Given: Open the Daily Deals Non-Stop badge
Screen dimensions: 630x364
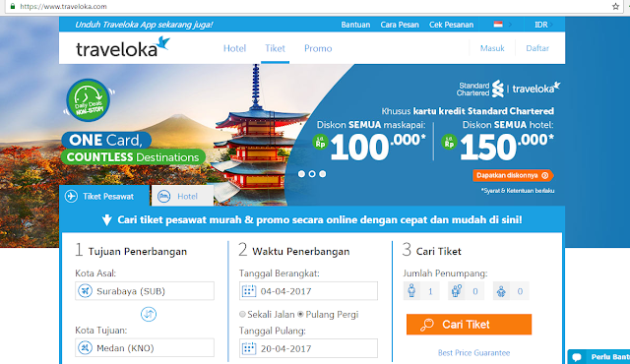Looking at the screenshot, I should [89, 100].
